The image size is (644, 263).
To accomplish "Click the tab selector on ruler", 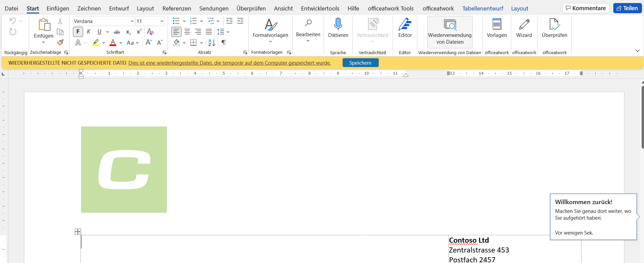I will pos(3,74).
